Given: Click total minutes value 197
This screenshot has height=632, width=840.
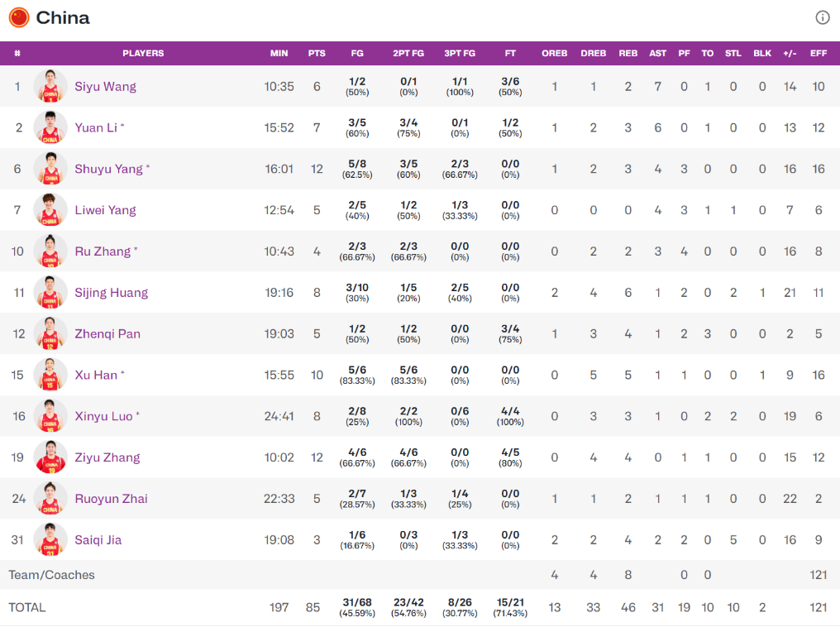Looking at the screenshot, I should pos(279,607).
